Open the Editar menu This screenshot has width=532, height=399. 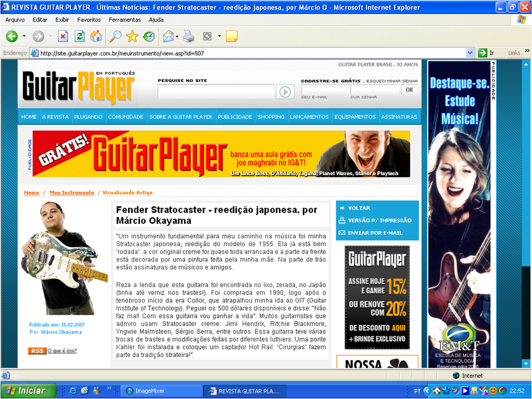pyautogui.click(x=40, y=20)
